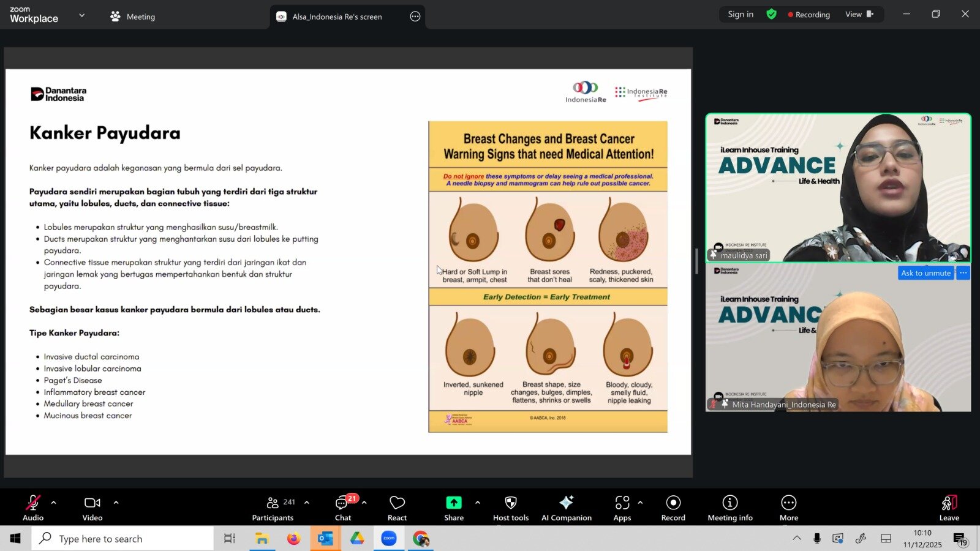Viewport: 980px width, 551px height.
Task: Expand the share options chevron
Action: (x=478, y=503)
